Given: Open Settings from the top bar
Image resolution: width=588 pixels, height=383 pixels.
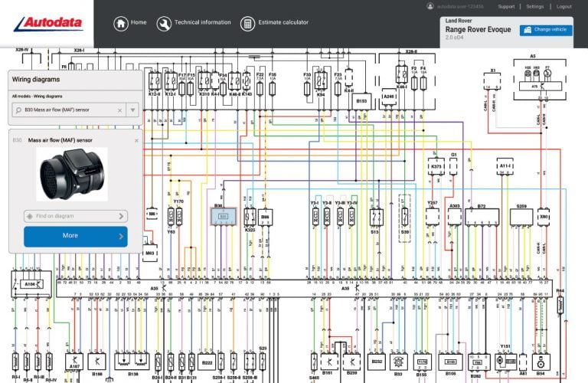Looking at the screenshot, I should [535, 6].
